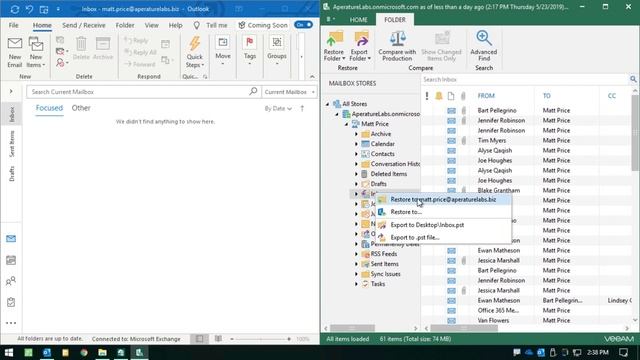
Task: Click Undo in Outlook quick access
Action: pos(29,9)
